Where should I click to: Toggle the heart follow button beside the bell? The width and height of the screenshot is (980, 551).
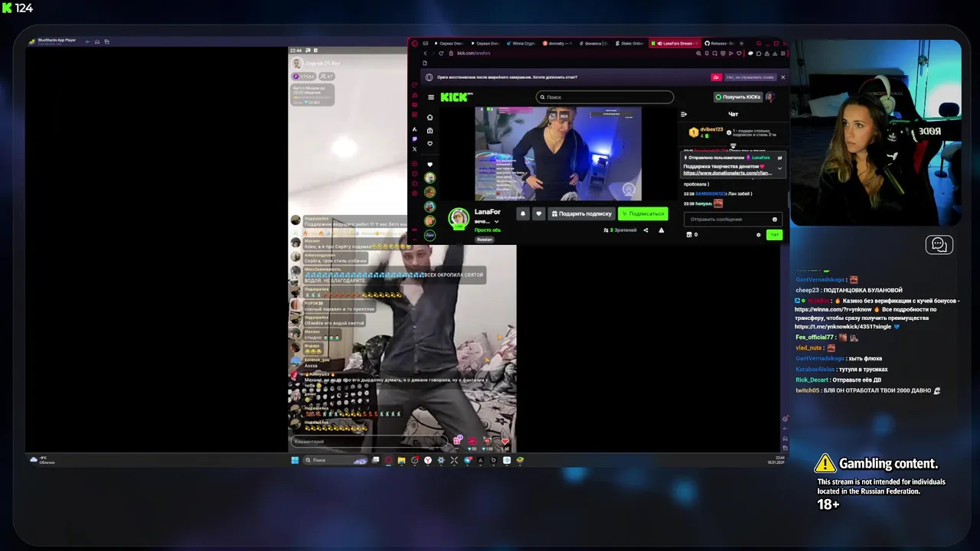538,214
